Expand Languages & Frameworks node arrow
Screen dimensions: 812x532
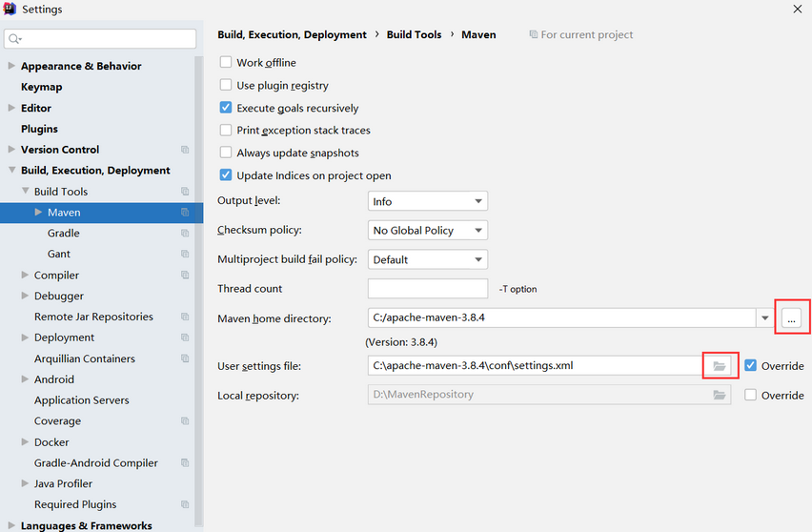[x=11, y=525]
